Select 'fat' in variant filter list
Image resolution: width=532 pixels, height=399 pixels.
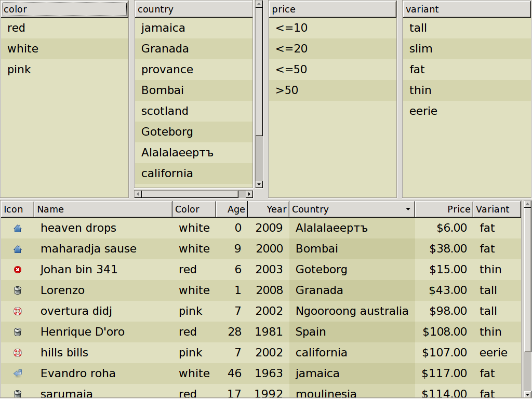pyautogui.click(x=467, y=69)
